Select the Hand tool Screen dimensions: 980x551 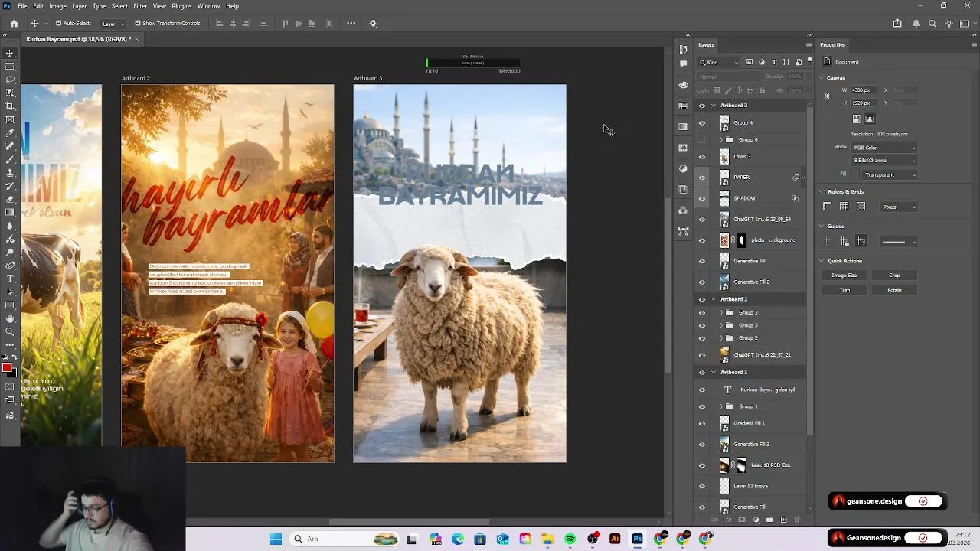click(x=10, y=318)
